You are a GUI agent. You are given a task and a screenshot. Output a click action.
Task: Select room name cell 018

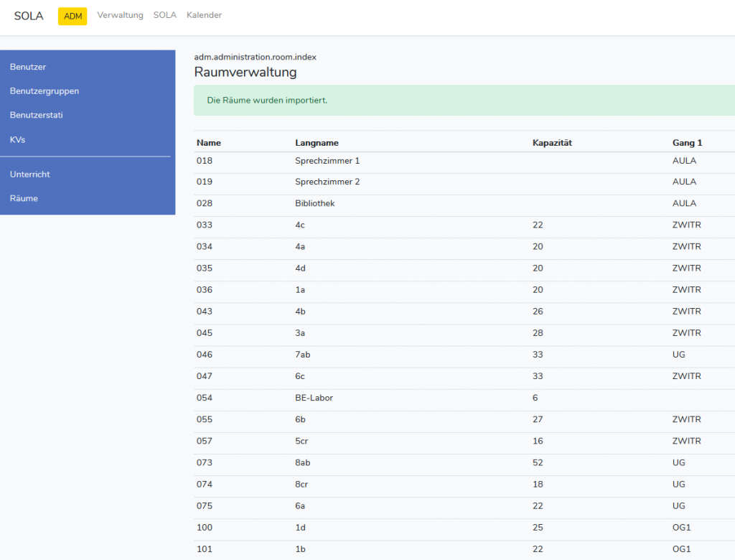tap(205, 160)
